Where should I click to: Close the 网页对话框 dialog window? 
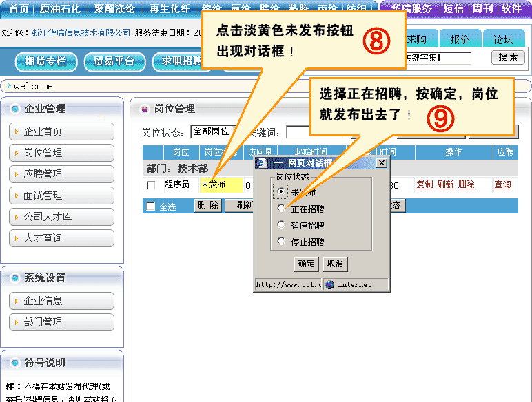381,163
